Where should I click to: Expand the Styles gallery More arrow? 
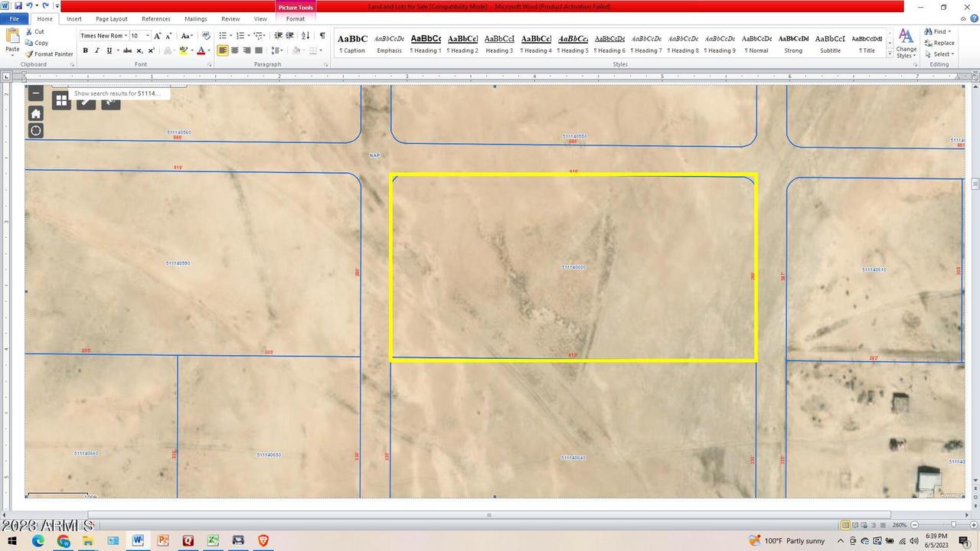890,53
